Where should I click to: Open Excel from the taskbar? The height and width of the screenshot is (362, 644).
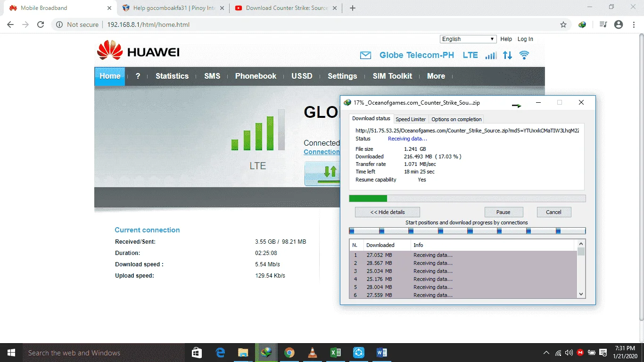336,353
